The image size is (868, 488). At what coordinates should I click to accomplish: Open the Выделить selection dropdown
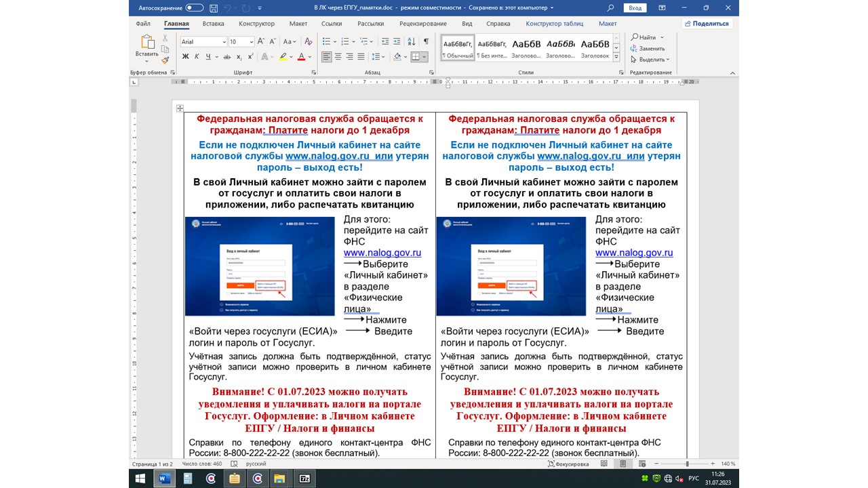pos(650,60)
